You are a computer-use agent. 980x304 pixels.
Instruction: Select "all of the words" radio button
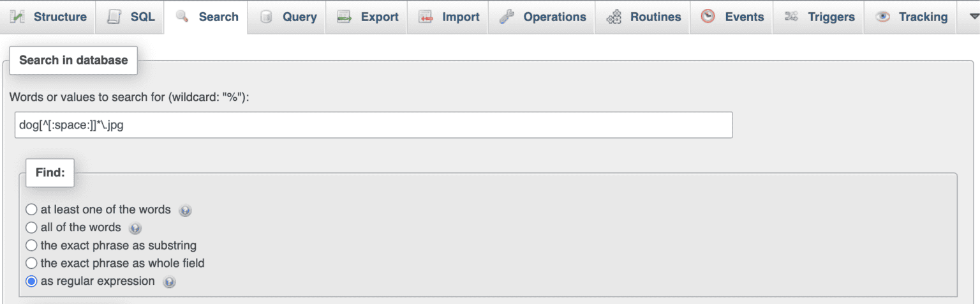(x=31, y=227)
